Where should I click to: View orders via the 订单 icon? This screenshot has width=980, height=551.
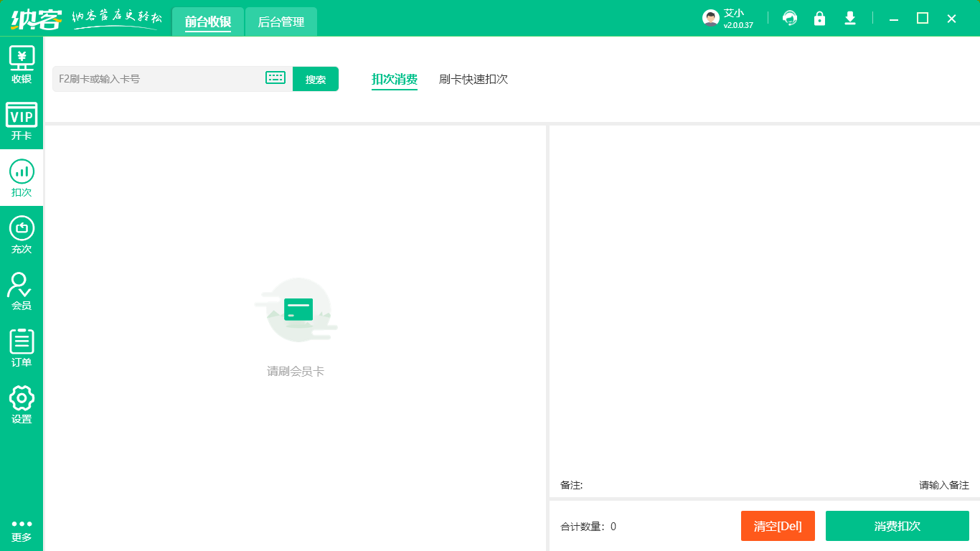[22, 347]
